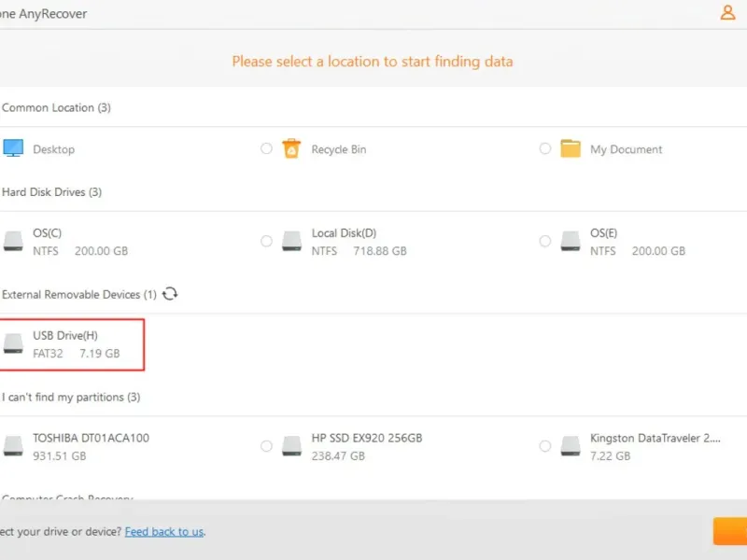Screen dimensions: 747x560
Task: Click the orange button at bottom right
Action: click(x=730, y=531)
